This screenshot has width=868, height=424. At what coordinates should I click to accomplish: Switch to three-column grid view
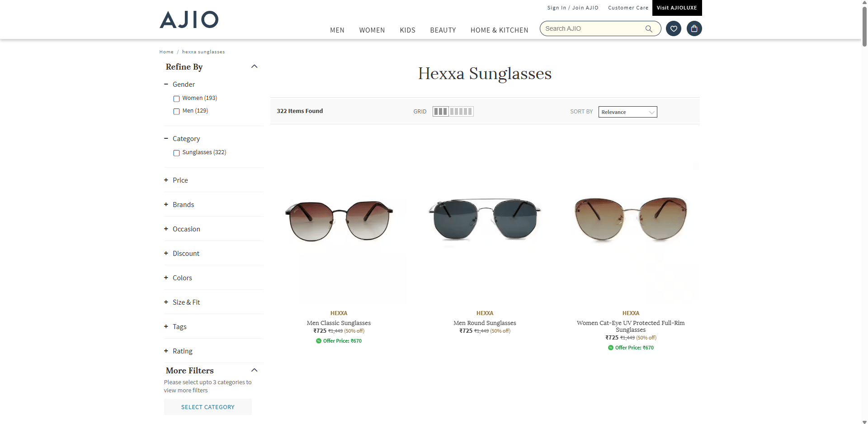(440, 112)
